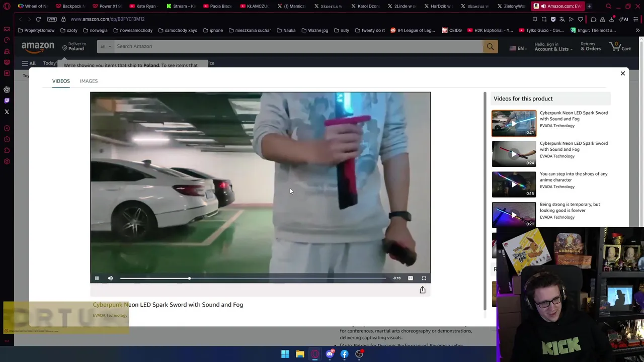Open the All hamburger menu
The width and height of the screenshot is (644, 362).
(29, 63)
